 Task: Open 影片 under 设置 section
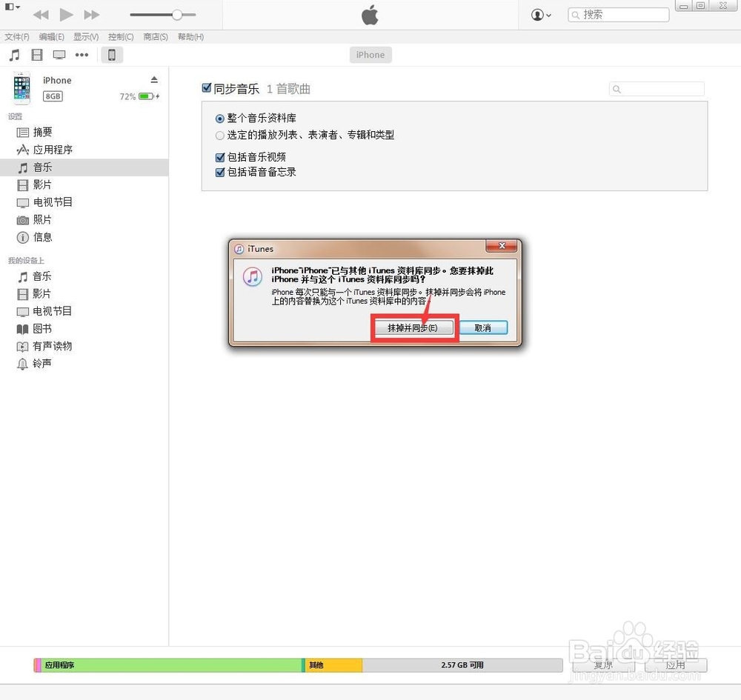click(84, 184)
